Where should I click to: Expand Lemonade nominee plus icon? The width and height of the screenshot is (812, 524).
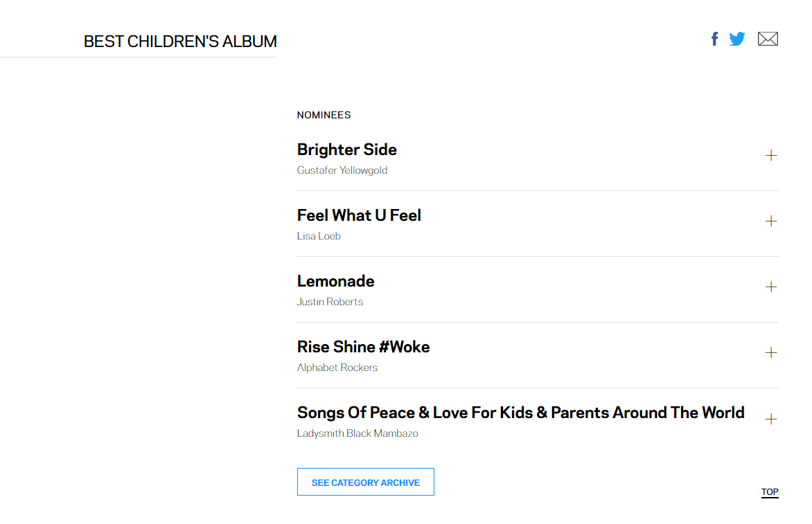coord(770,287)
